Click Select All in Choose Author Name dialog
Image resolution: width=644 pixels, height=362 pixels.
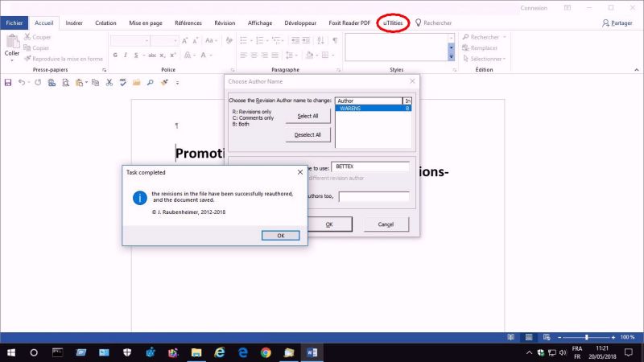point(308,116)
